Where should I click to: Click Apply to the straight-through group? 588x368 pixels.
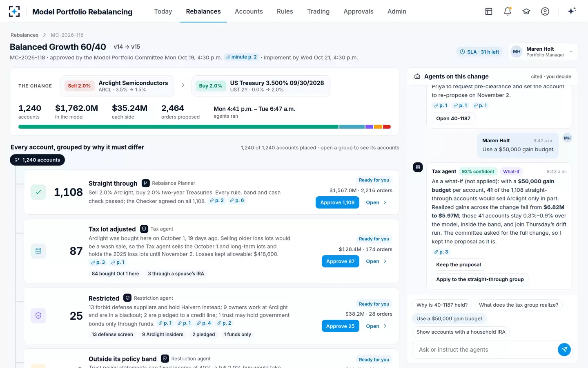480,279
